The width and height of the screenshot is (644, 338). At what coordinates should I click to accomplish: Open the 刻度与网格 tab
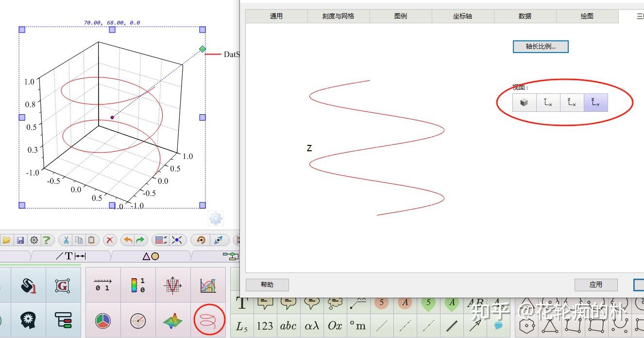coord(339,16)
